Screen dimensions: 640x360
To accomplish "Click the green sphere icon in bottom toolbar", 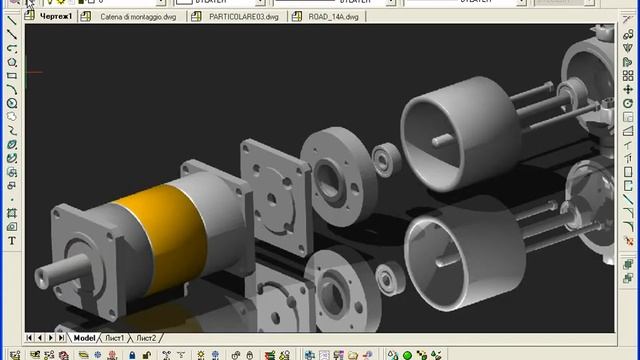I will (x=407, y=356).
